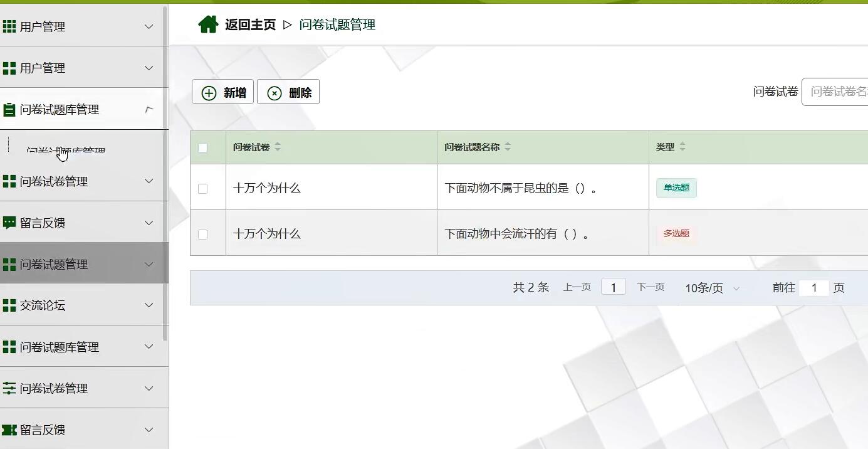868x449 pixels.
Task: Click the 下一页 next page link
Action: pyautogui.click(x=650, y=287)
